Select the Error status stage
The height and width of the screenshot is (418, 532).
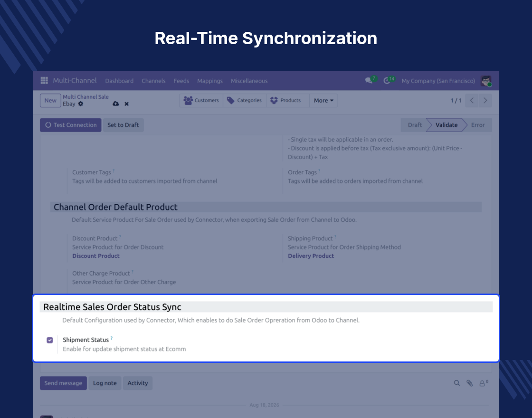point(478,125)
